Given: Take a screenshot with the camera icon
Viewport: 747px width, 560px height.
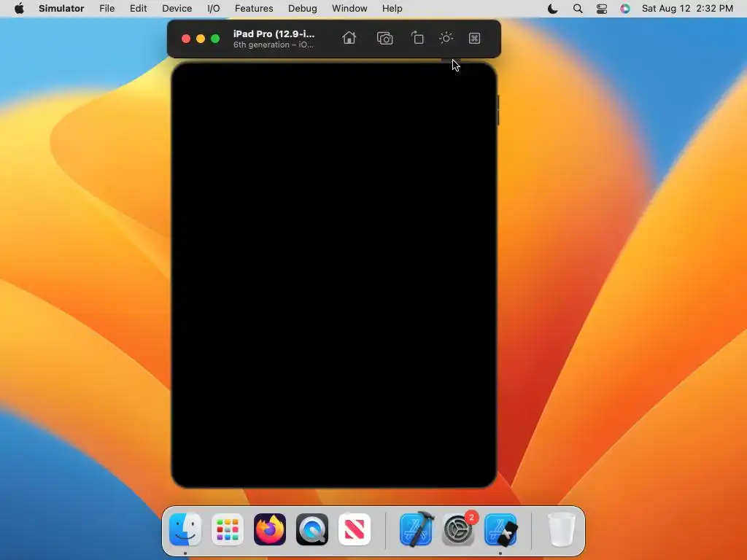Looking at the screenshot, I should click(384, 38).
